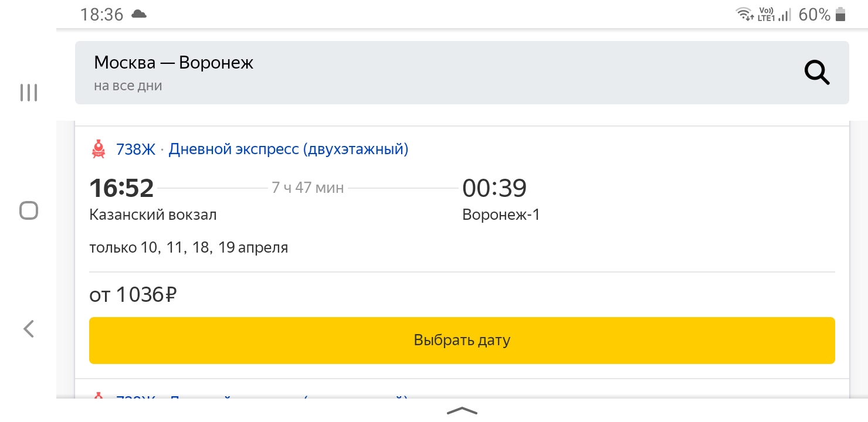Tap the running days 10, 11, 18, 19 апреля
Screen dimensions: 868x422
[188, 247]
